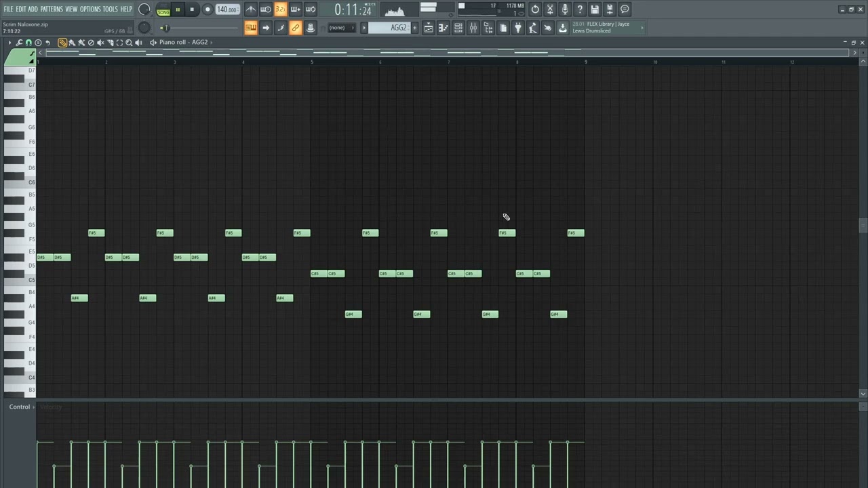The height and width of the screenshot is (488, 868).
Task: Open the Playlist view button
Action: click(x=429, y=28)
